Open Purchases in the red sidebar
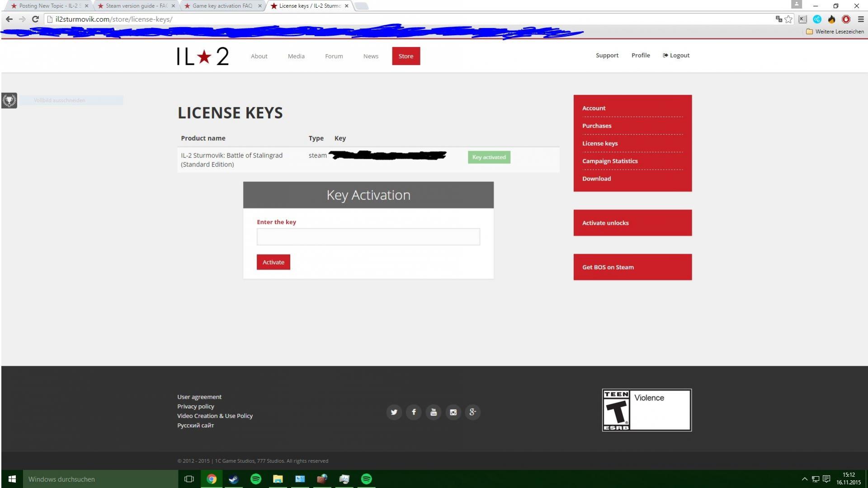Image resolution: width=868 pixels, height=488 pixels. (x=597, y=126)
